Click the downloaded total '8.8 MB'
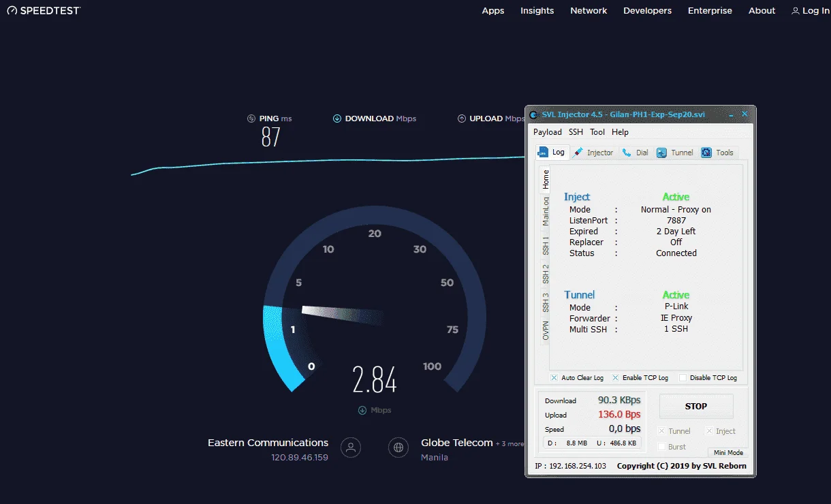 577,443
